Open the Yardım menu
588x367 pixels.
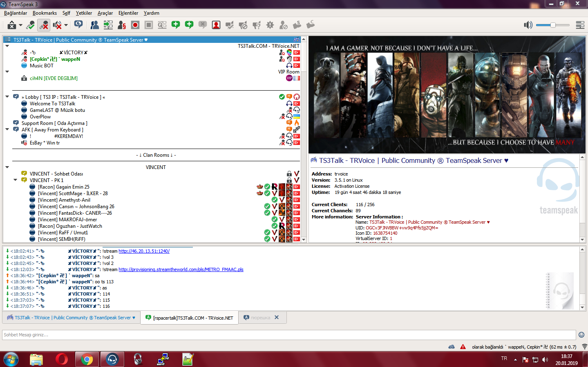pos(152,13)
